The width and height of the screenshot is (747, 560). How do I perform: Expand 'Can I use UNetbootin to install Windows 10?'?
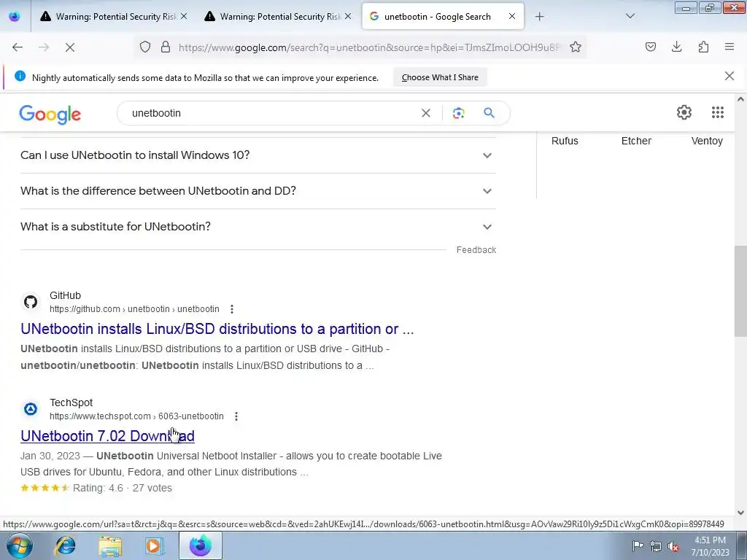258,155
